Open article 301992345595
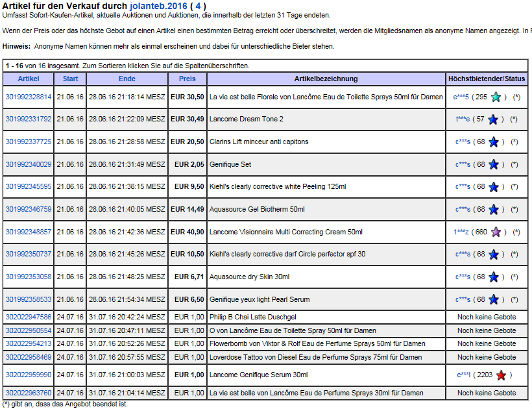The height and width of the screenshot is (409, 532). 29,187
